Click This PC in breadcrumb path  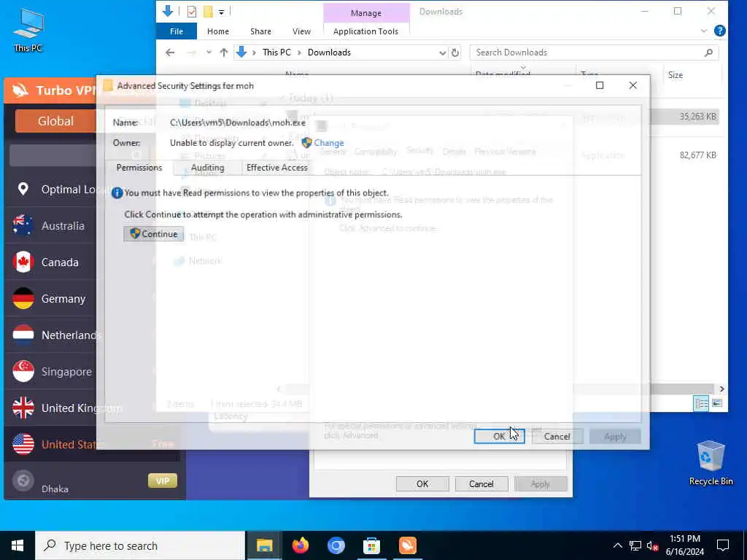(x=276, y=52)
